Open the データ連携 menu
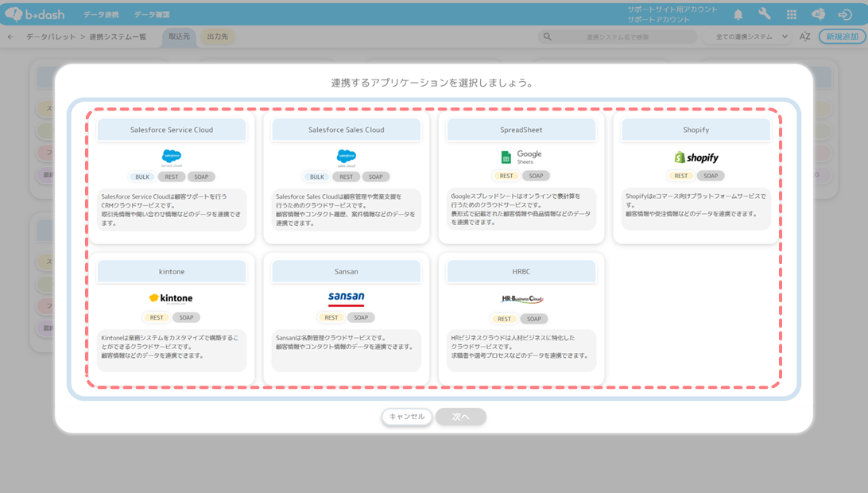Screen dimensions: 868x493 (x=101, y=14)
